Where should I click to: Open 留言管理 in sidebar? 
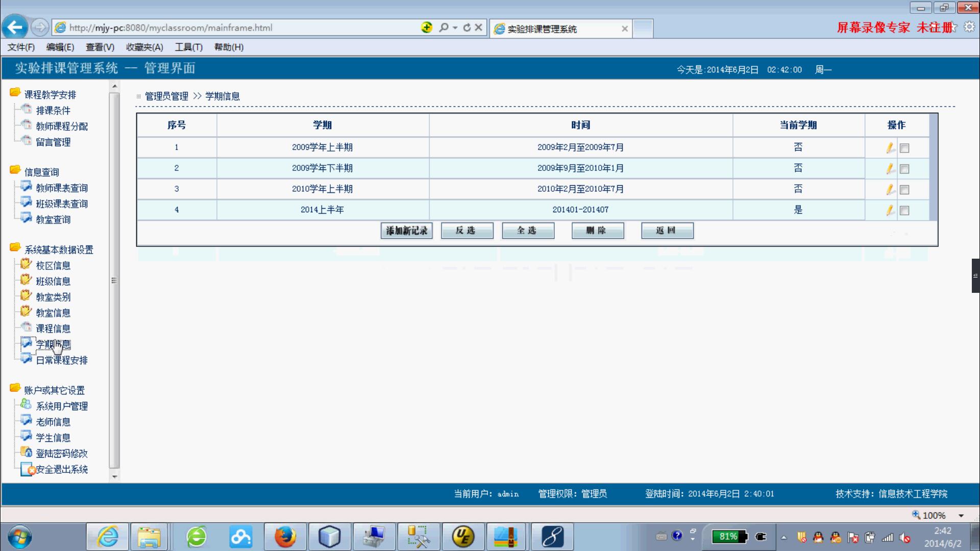pyautogui.click(x=53, y=142)
